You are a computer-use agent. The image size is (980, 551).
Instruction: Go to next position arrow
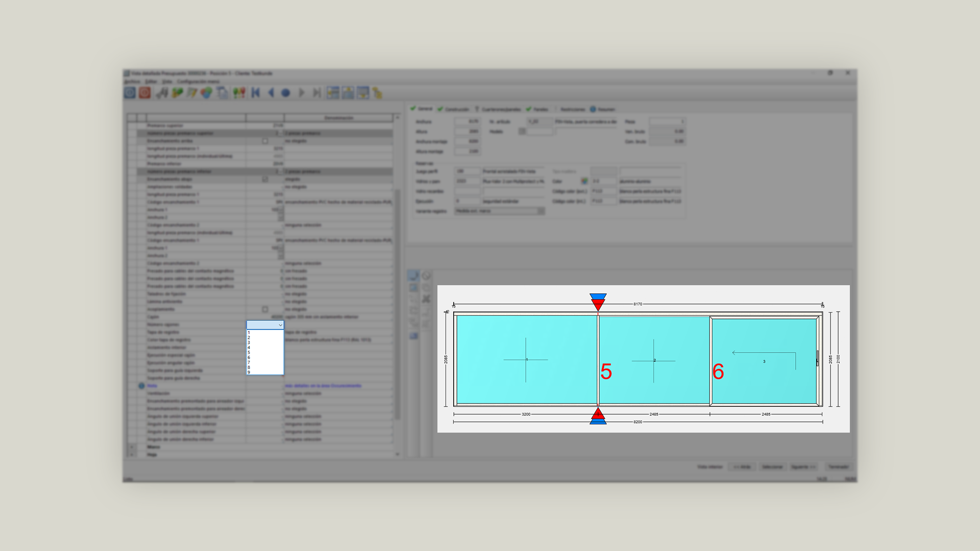pyautogui.click(x=302, y=93)
